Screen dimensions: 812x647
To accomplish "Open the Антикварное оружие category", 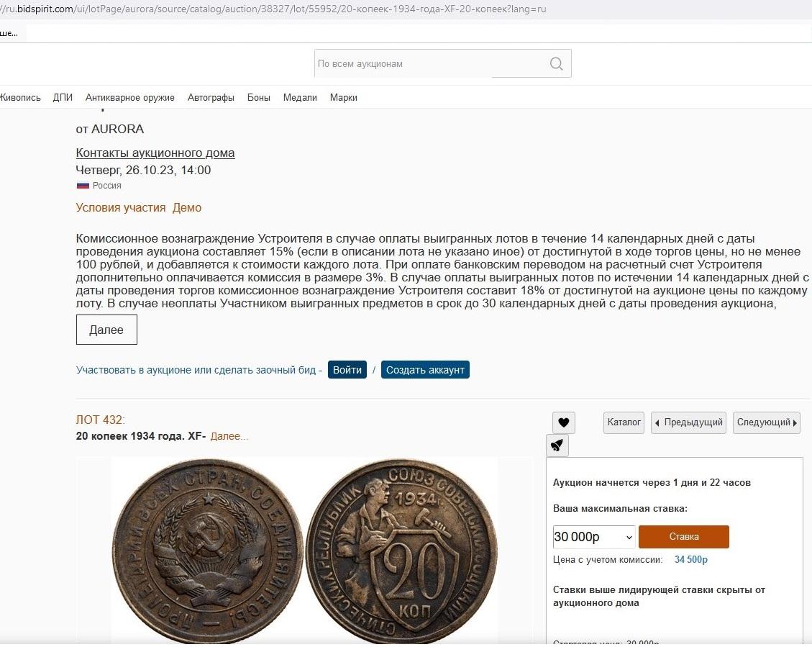I will point(130,97).
